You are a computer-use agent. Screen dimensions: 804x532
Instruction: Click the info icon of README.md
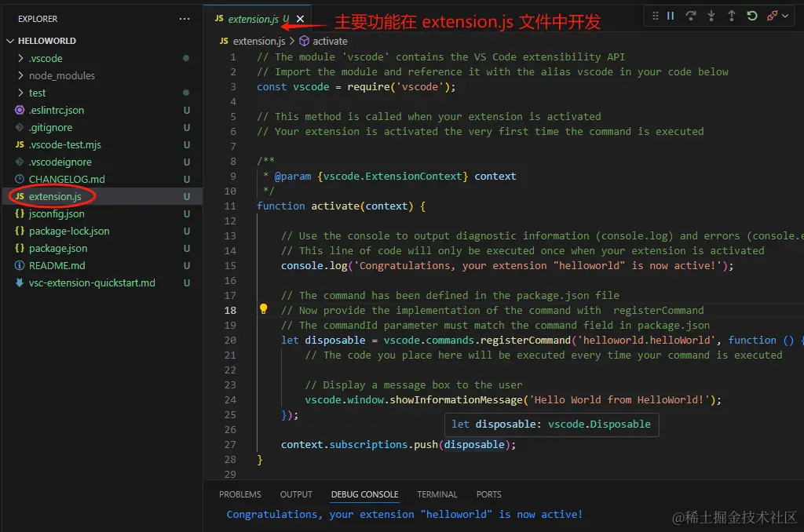[x=20, y=265]
